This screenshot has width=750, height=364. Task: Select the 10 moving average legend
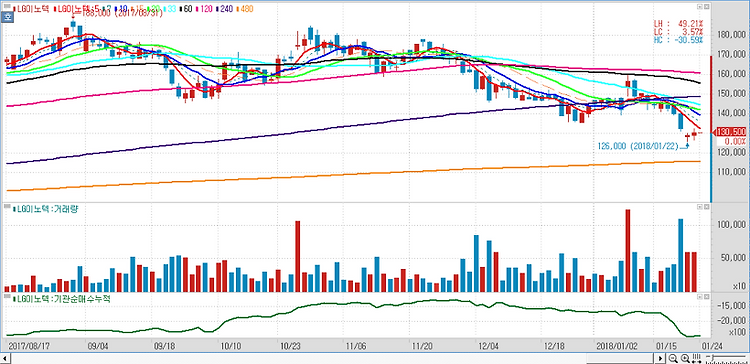121,9
